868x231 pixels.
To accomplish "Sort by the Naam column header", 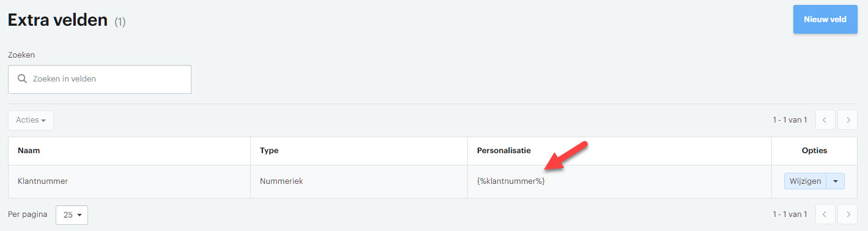I will [x=29, y=150].
